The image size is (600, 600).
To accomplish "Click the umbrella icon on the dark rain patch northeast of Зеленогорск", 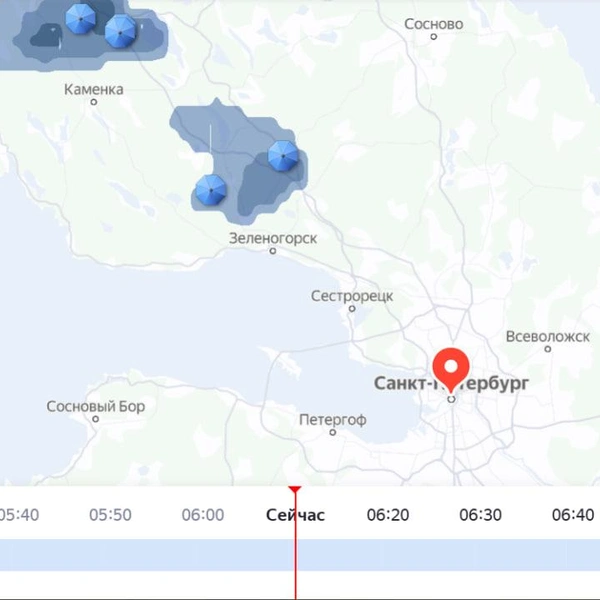I will pyautogui.click(x=283, y=156).
